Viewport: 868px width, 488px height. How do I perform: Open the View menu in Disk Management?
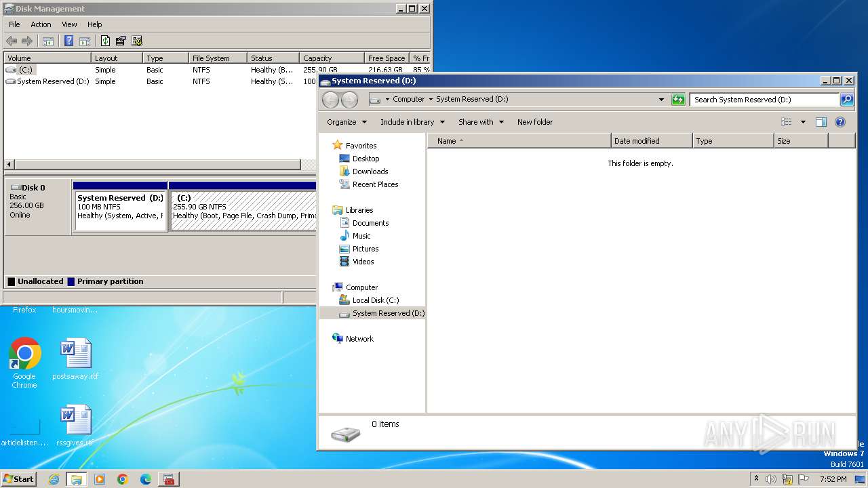click(69, 24)
